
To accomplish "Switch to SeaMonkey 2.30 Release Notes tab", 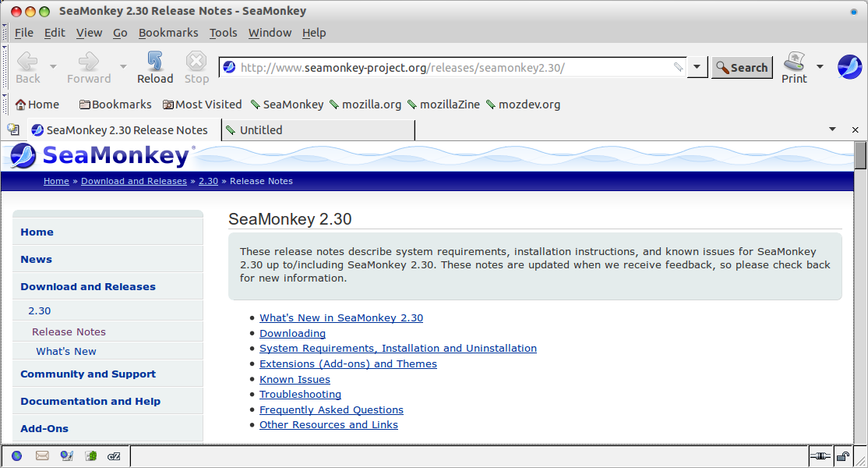I will click(x=124, y=130).
